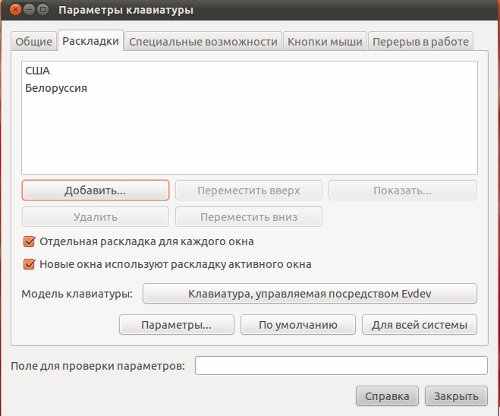500x416 pixels.
Task: Focus the Поле для проверки параметров field
Action: (x=341, y=366)
